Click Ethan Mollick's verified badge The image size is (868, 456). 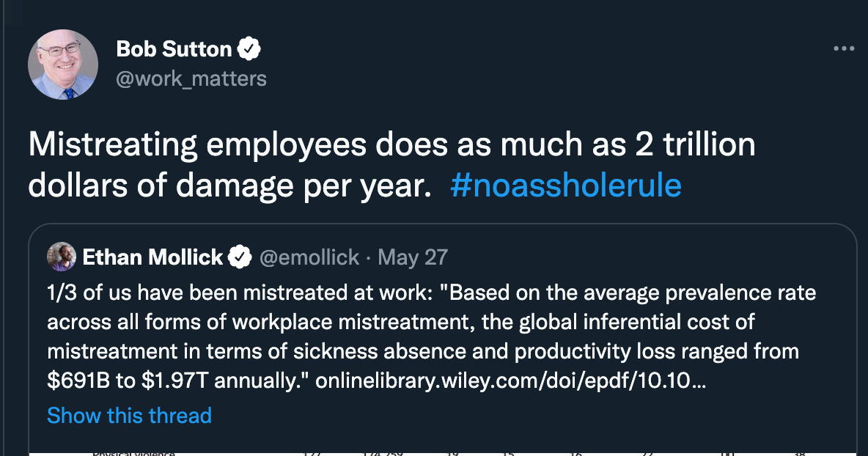pos(240,257)
